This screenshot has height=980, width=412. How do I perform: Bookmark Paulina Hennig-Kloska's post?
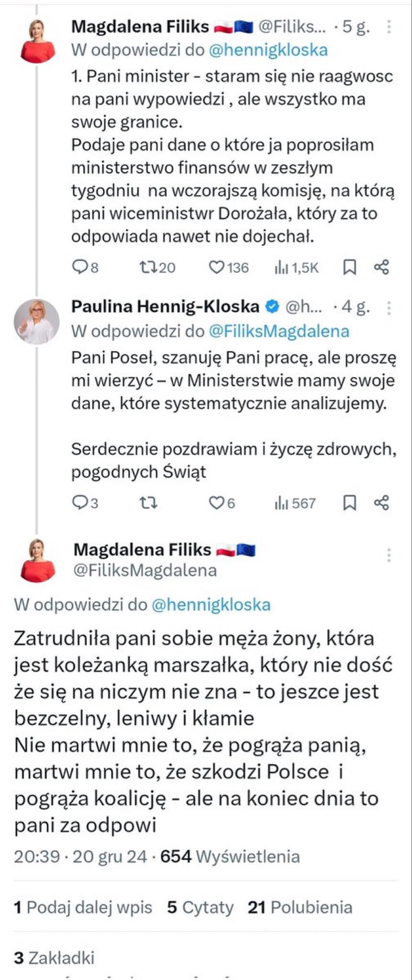click(350, 503)
